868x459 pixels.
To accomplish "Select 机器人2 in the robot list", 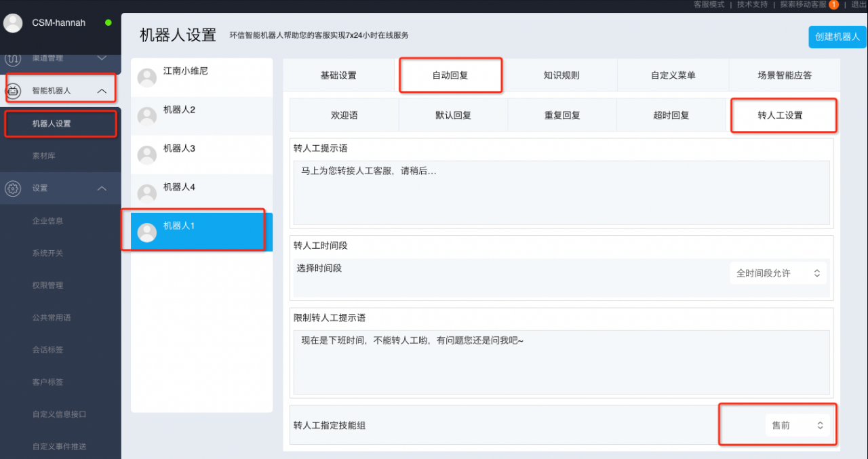I will (x=201, y=116).
